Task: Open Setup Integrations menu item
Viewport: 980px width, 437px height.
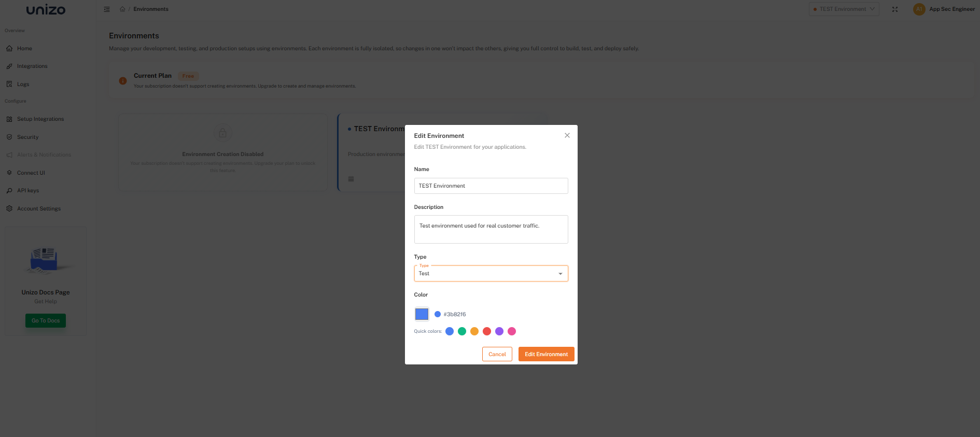Action: click(40, 119)
